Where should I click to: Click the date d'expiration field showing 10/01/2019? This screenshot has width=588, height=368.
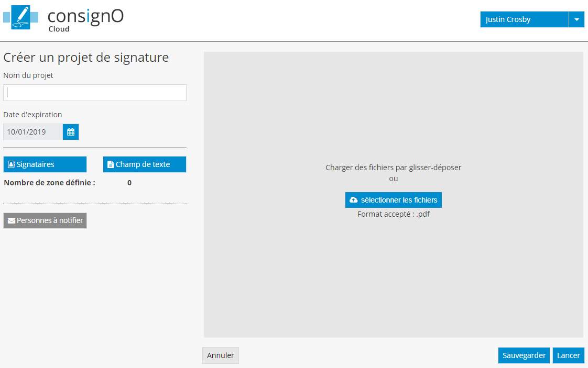pyautogui.click(x=33, y=132)
